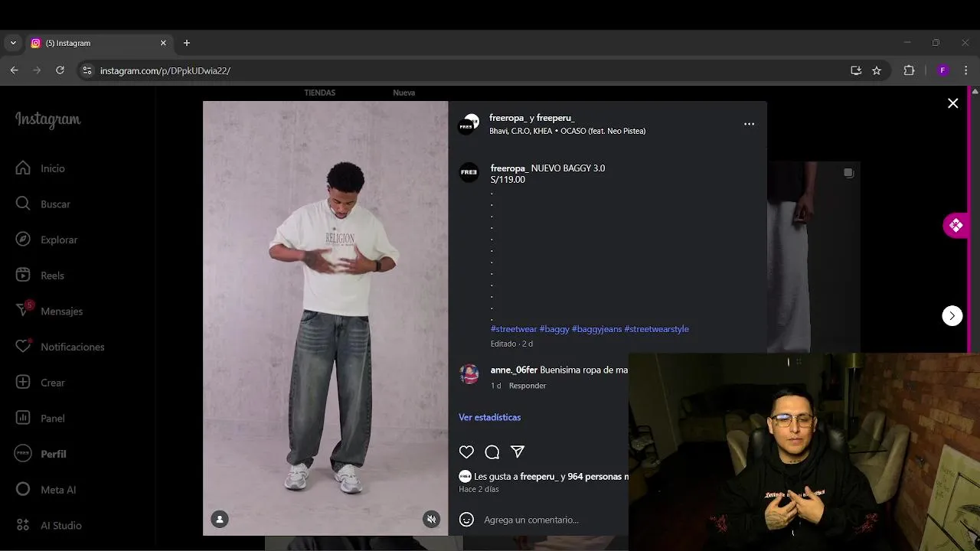Like the post with heart icon
This screenshot has height=551, width=980.
click(x=466, y=452)
